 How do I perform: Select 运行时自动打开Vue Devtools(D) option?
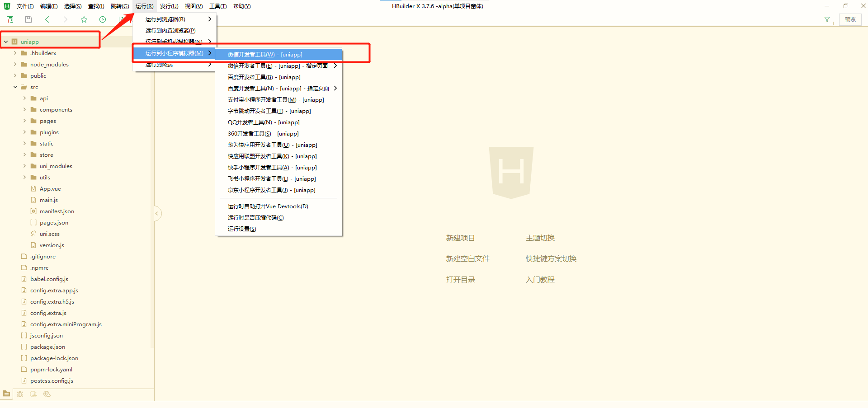pyautogui.click(x=278, y=206)
